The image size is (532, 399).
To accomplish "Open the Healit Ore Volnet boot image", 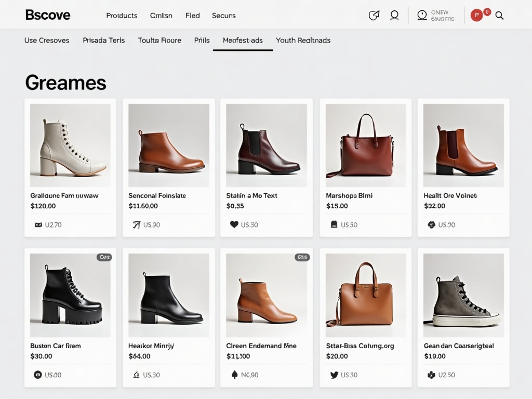I will click(x=463, y=145).
